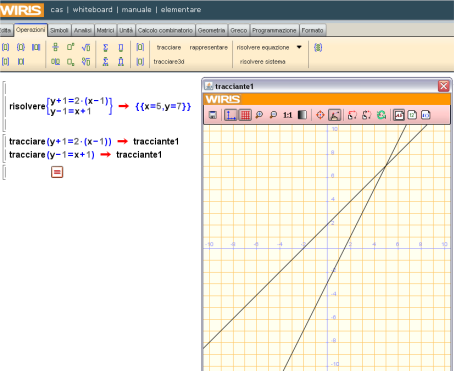This screenshot has width=454, height=371.
Task: Zoom out on the plot
Action: click(x=273, y=115)
